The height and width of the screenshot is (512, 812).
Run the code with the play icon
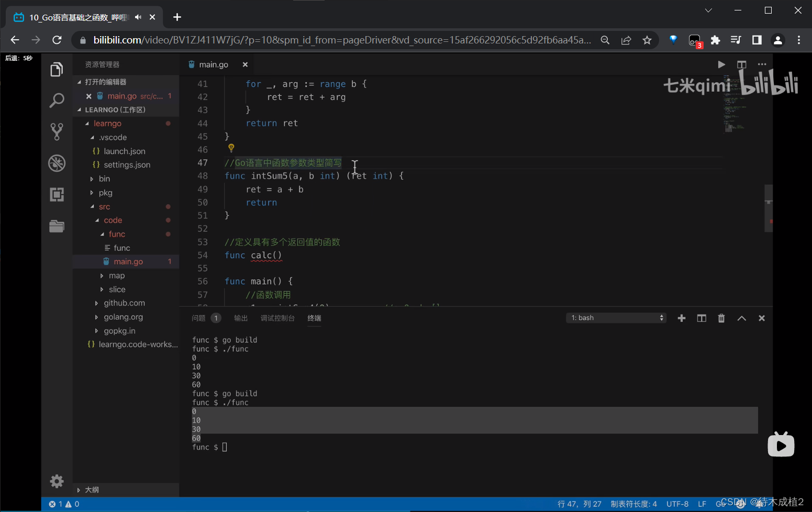[x=721, y=64]
